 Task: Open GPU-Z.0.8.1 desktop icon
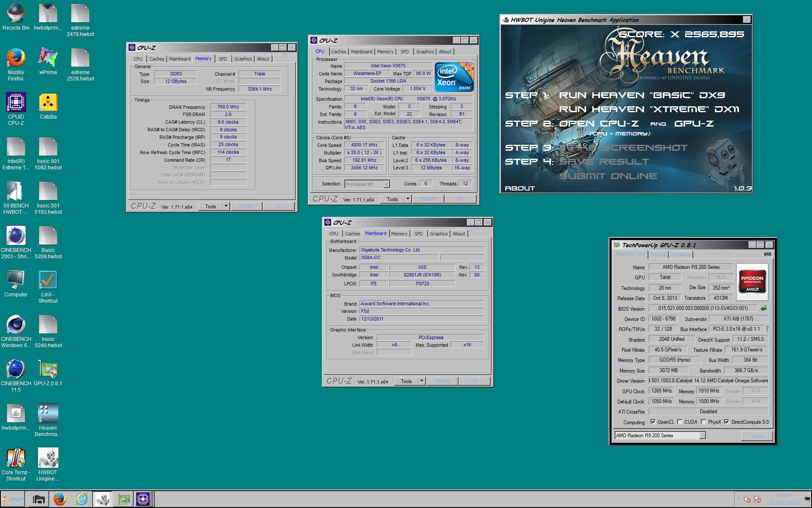(48, 372)
